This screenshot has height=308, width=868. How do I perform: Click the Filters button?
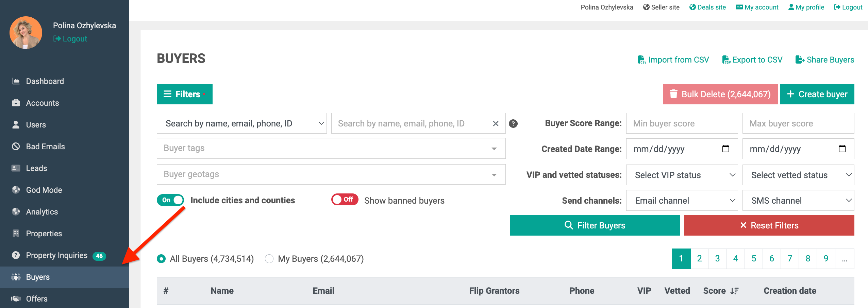tap(185, 94)
